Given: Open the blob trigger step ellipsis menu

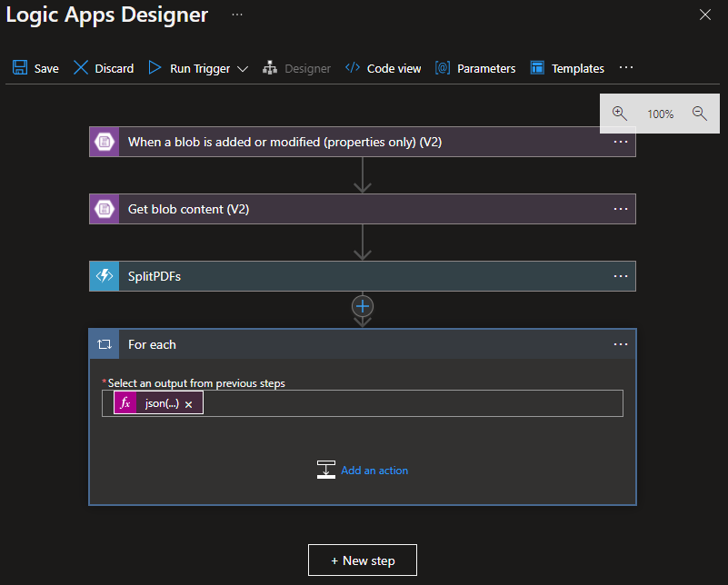Looking at the screenshot, I should [621, 142].
